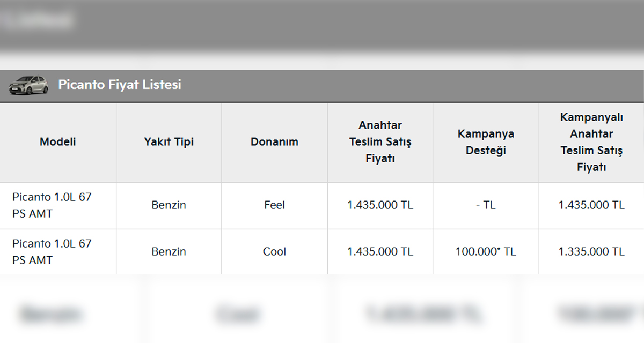Click the '- TL' campaign support cell
The height and width of the screenshot is (343, 644).
coord(486,205)
